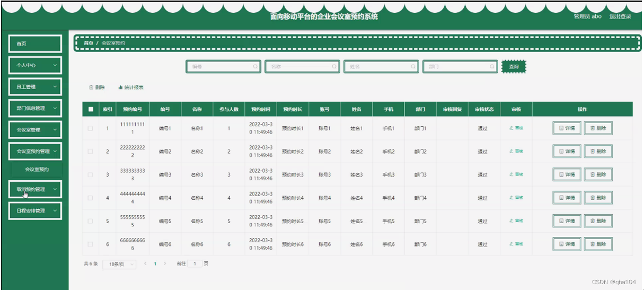Click search magnifier in 编号 field
644x290 pixels.
pos(255,67)
